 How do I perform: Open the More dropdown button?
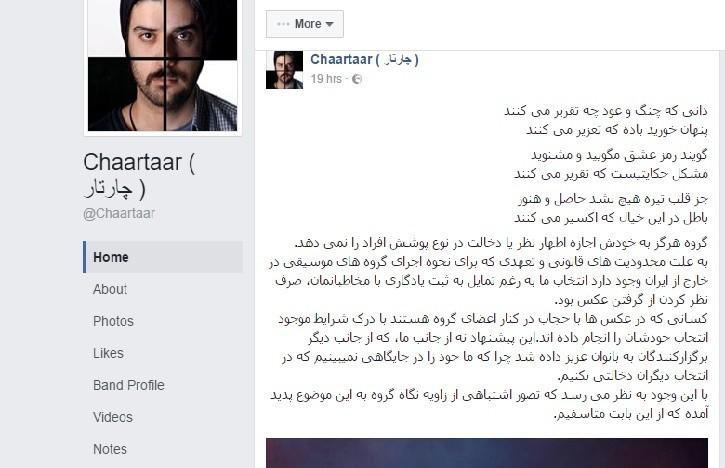[x=305, y=24]
